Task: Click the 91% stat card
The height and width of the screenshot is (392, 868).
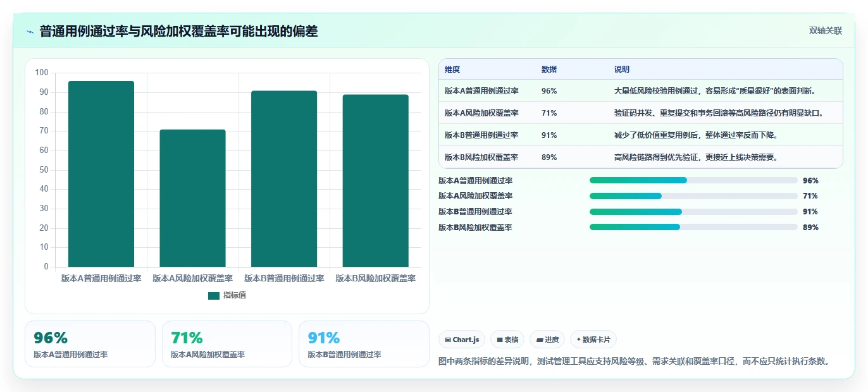Action: (364, 344)
